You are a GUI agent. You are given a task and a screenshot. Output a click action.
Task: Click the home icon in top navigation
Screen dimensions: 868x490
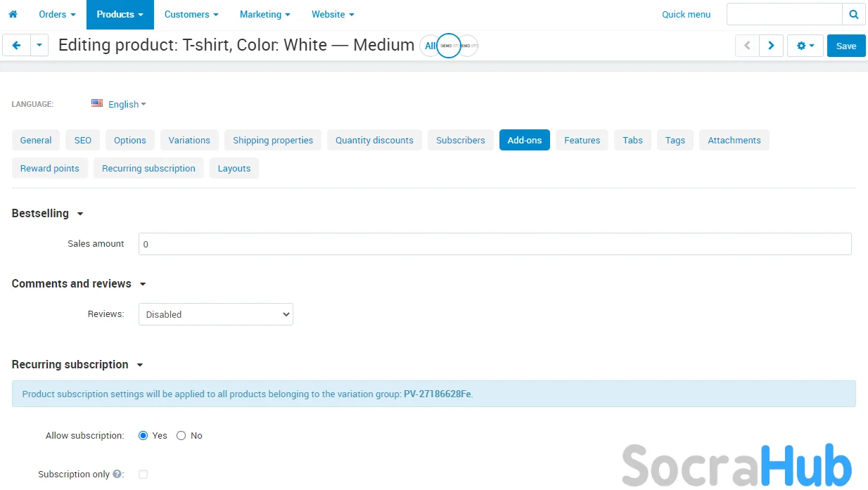pos(13,14)
